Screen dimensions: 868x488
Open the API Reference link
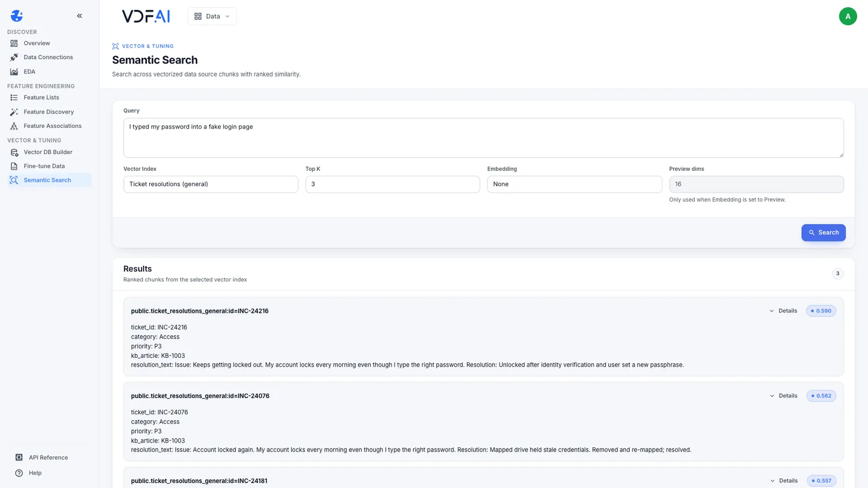pos(48,458)
